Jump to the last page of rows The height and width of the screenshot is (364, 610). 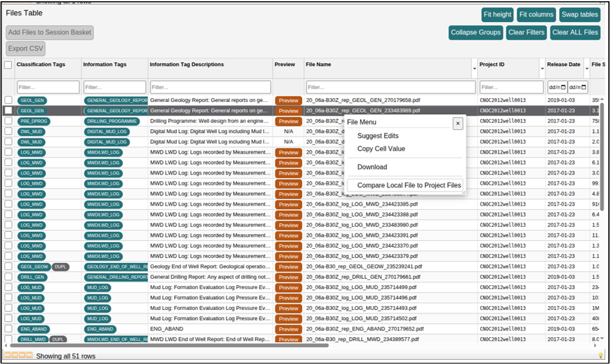(x=29, y=355)
